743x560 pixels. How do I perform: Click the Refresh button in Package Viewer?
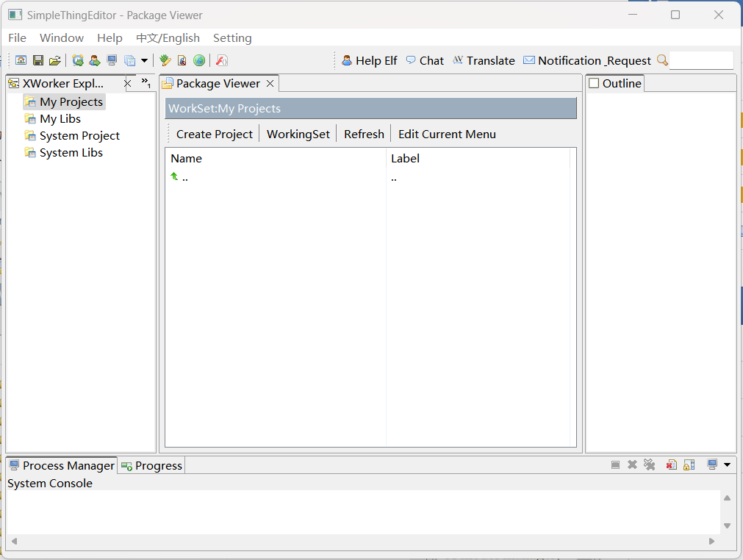point(364,134)
